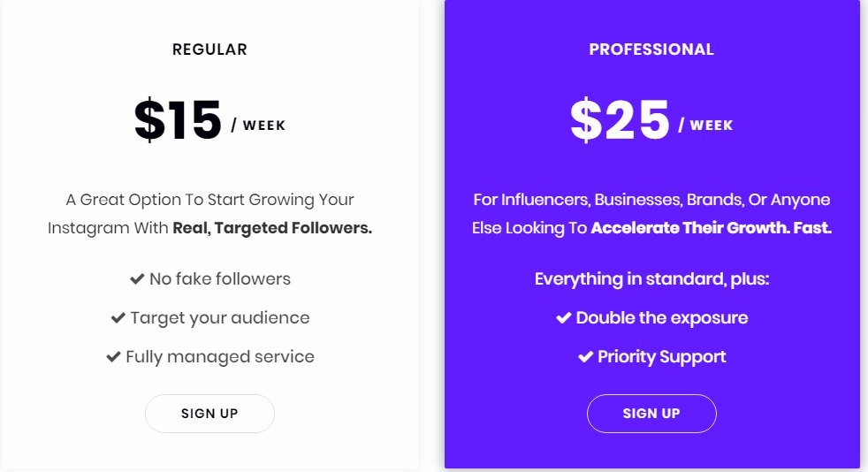
Task: Click checkmark icon beside No fake followers
Action: click(137, 279)
